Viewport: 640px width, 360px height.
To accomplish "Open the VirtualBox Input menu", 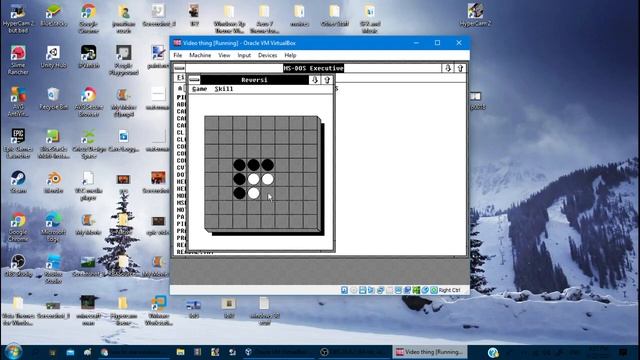I will point(244,55).
